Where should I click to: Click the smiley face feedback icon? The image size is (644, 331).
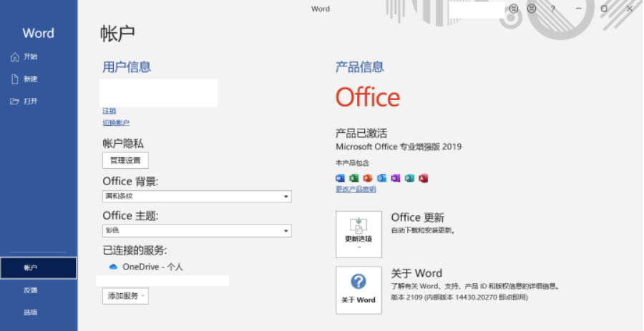point(513,8)
